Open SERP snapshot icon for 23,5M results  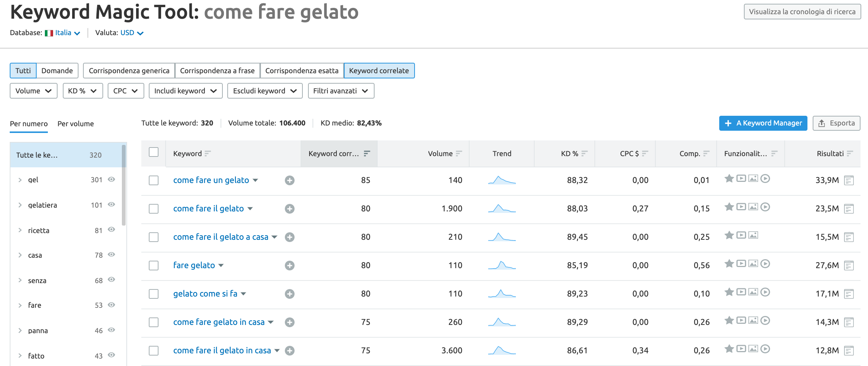point(849,209)
